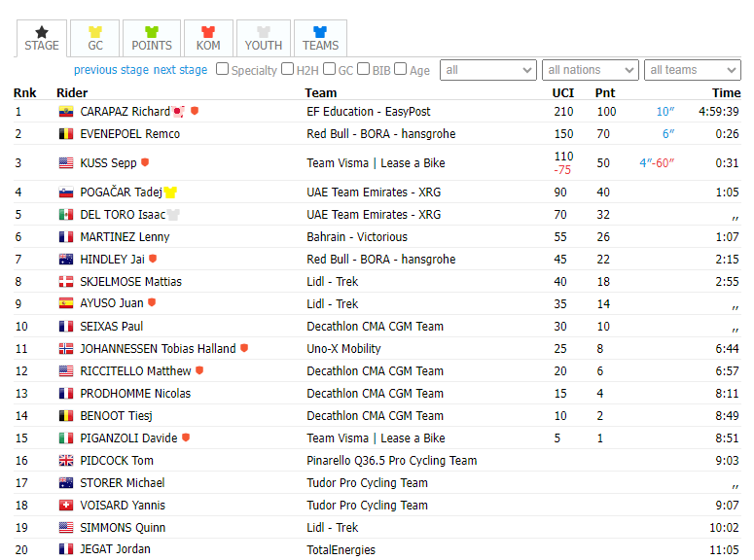Click time gap '11:05' for JEGAT Jordan
The image size is (754, 560).
pos(724,549)
